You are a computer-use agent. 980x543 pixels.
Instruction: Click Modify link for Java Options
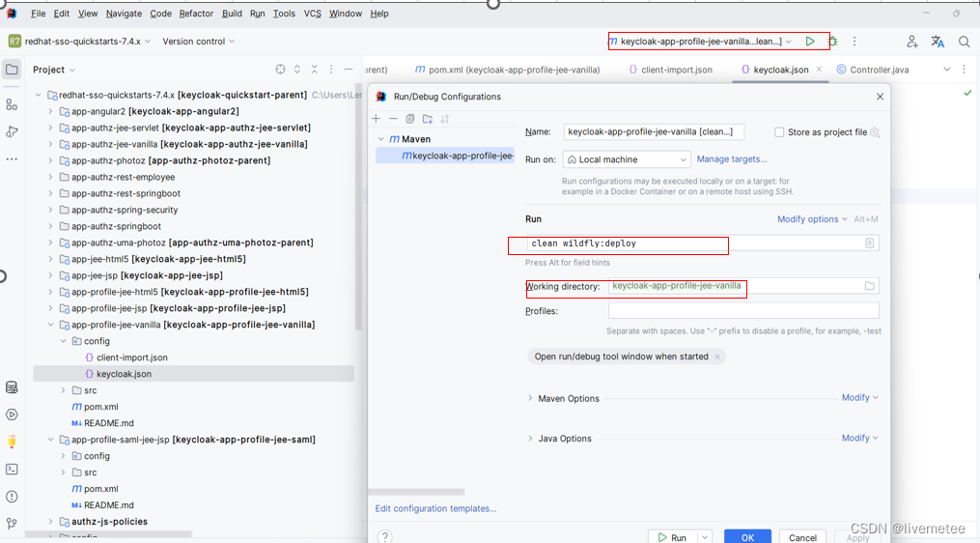860,438
